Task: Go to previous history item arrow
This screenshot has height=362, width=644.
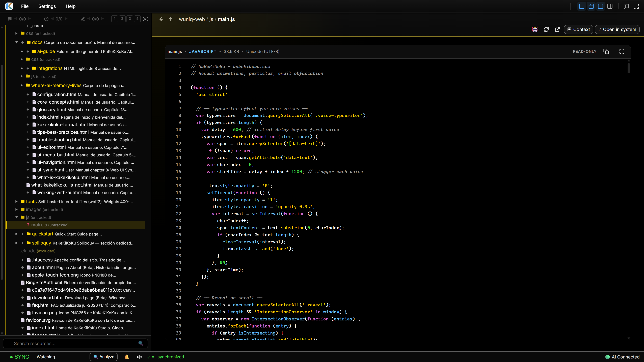Action: click(x=52, y=19)
